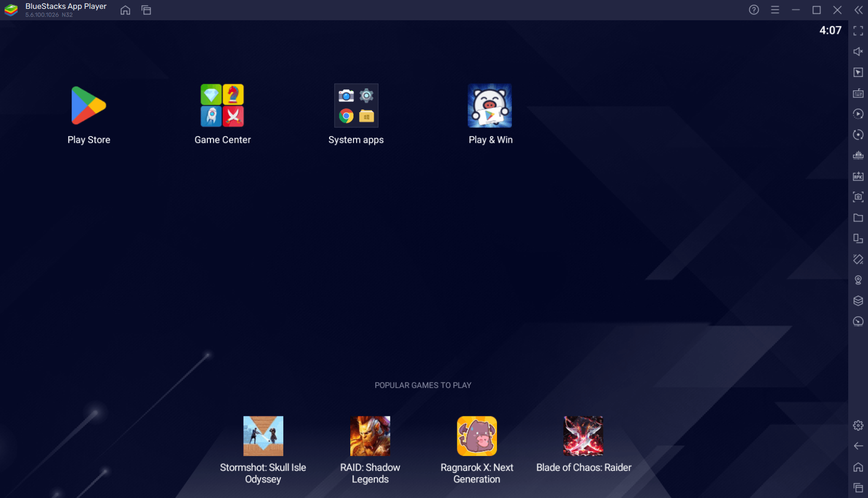Click the 4:07 clock display

coord(830,30)
